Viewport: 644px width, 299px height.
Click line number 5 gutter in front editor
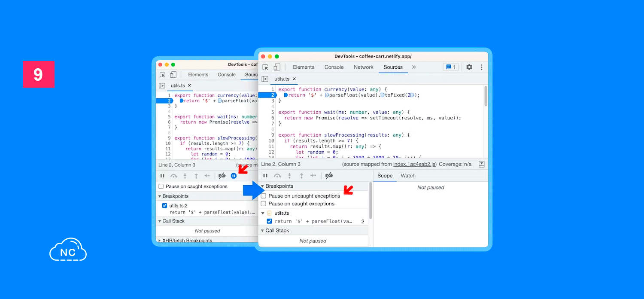click(x=272, y=112)
